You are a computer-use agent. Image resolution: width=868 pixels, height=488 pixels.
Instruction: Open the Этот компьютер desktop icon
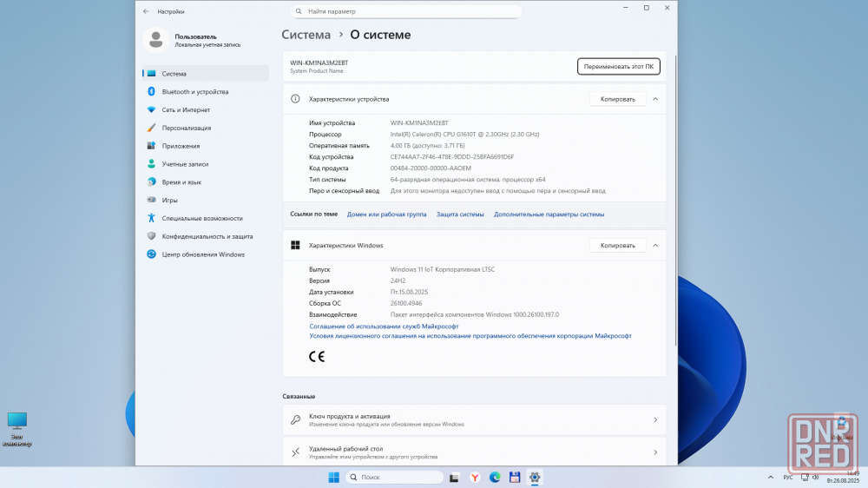tap(17, 429)
